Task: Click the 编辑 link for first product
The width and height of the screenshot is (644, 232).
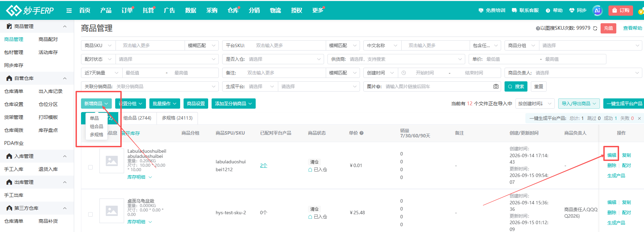Action: point(612,155)
